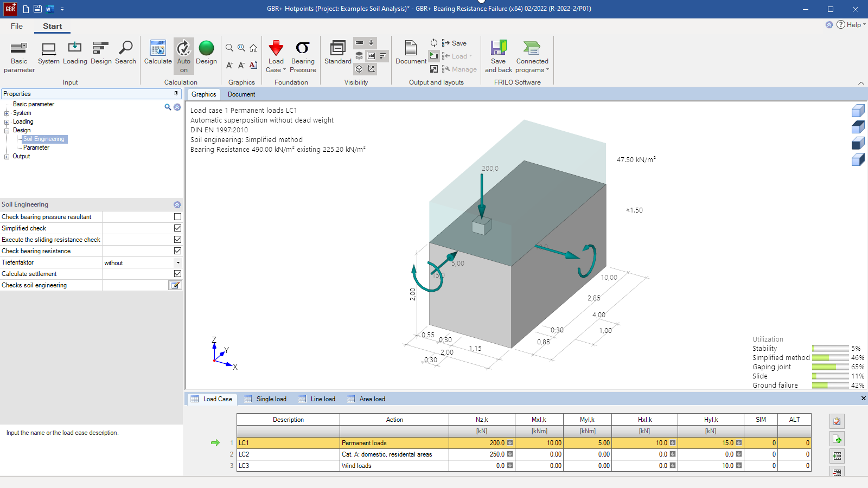Toggle text labels visibility icon
The image size is (868, 488).
pyautogui.click(x=371, y=55)
